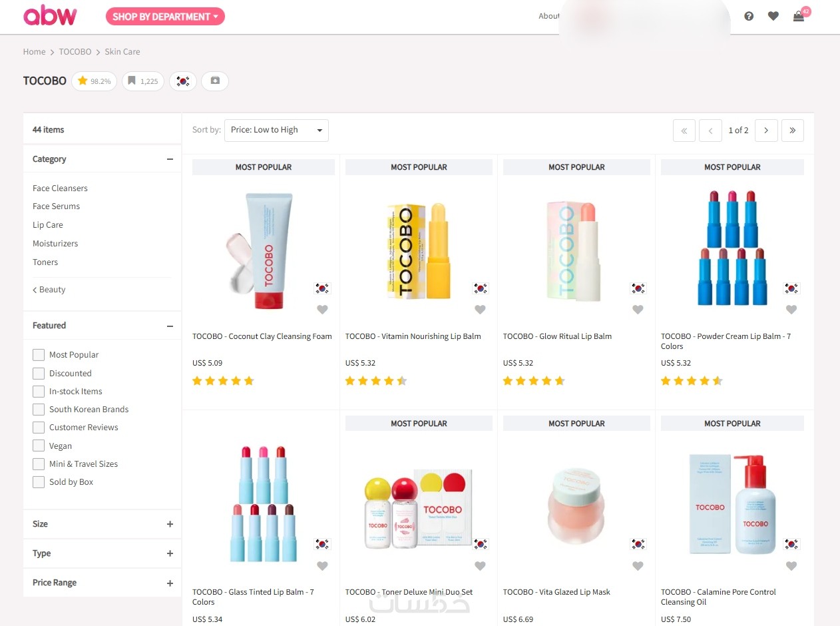This screenshot has width=840, height=626.
Task: Open Vitamin Nourishing Lip Balm product image
Action: pos(419,250)
